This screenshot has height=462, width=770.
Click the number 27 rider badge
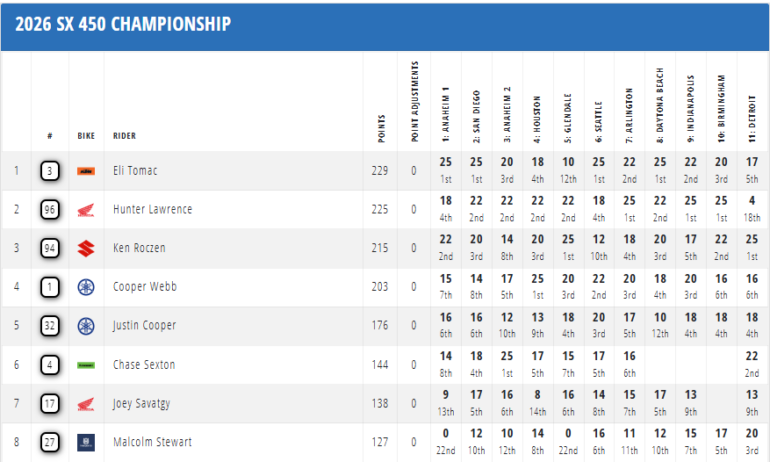(50, 442)
